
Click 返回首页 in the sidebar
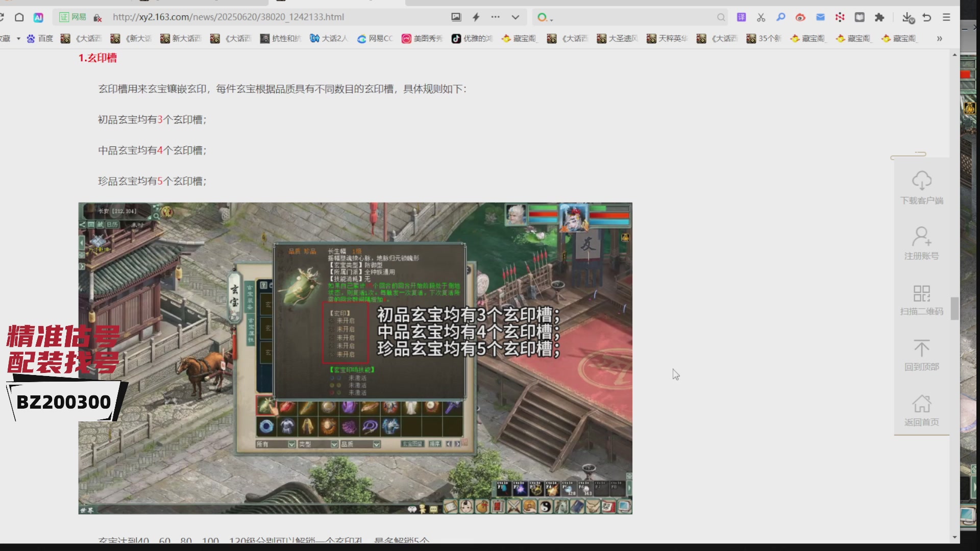pyautogui.click(x=922, y=410)
